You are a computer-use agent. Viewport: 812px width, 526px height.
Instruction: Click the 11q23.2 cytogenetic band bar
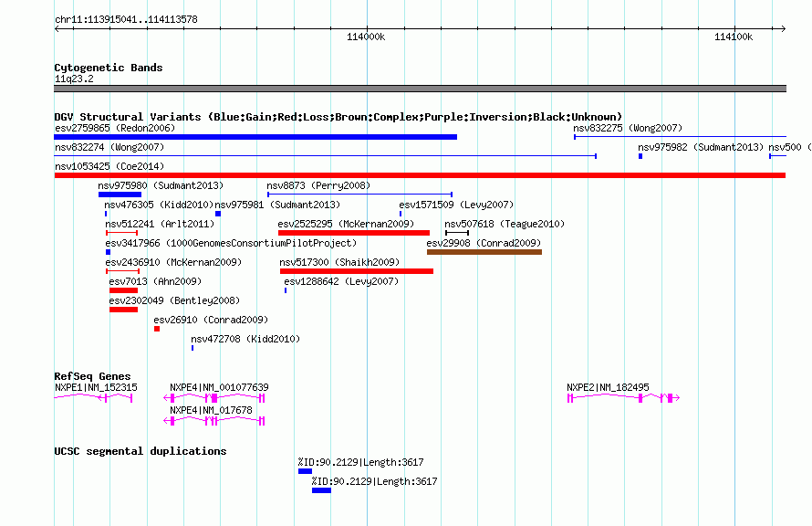tap(420, 89)
